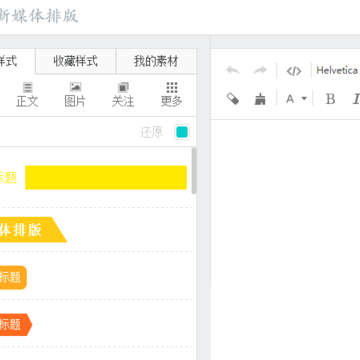This screenshot has height=360, width=360.
Task: Open the Helvetica font family dropdown
Action: [337, 70]
